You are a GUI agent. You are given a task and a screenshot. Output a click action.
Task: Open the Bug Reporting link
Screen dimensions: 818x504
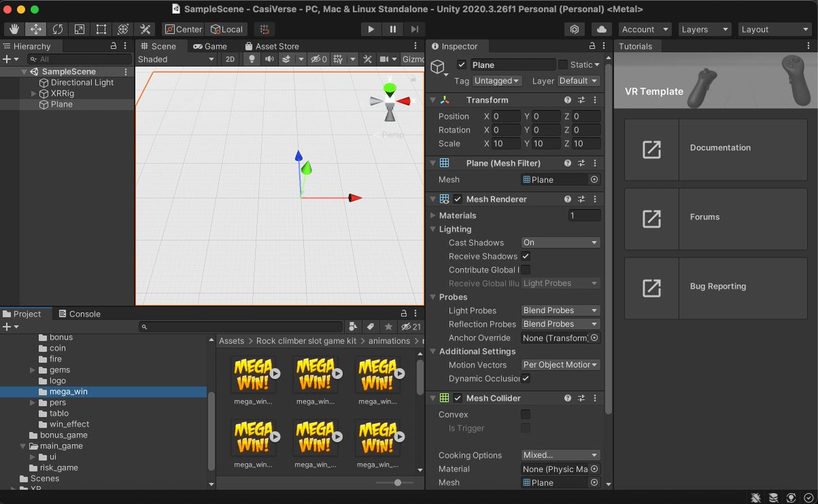tap(716, 289)
